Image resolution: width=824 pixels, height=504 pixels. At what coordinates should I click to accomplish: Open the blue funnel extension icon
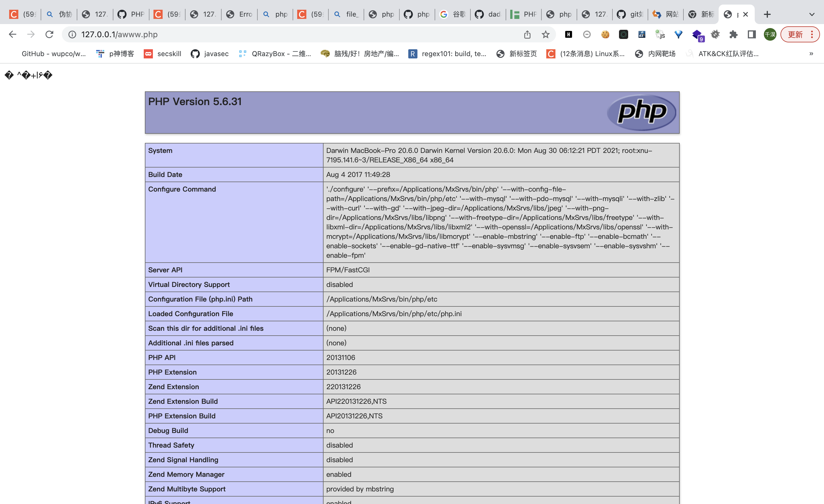pos(678,34)
